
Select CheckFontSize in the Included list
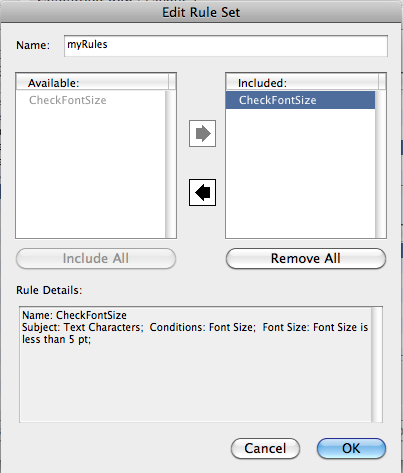(300, 100)
